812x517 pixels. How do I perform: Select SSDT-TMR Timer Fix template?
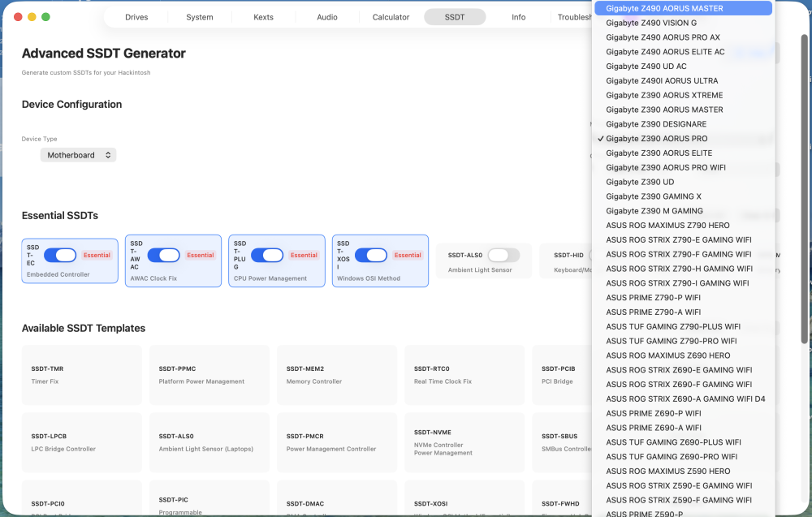[82, 375]
